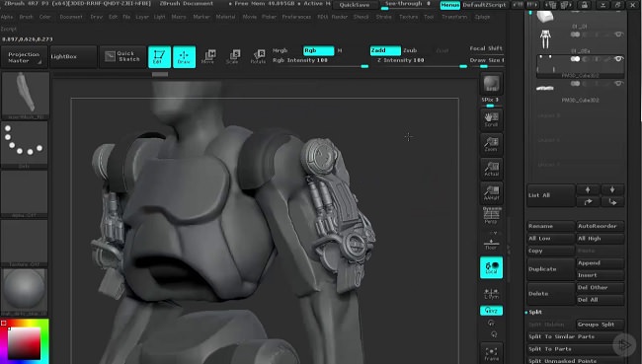Enable Mrgb paint mode
This screenshot has height=364, width=642.
point(281,50)
